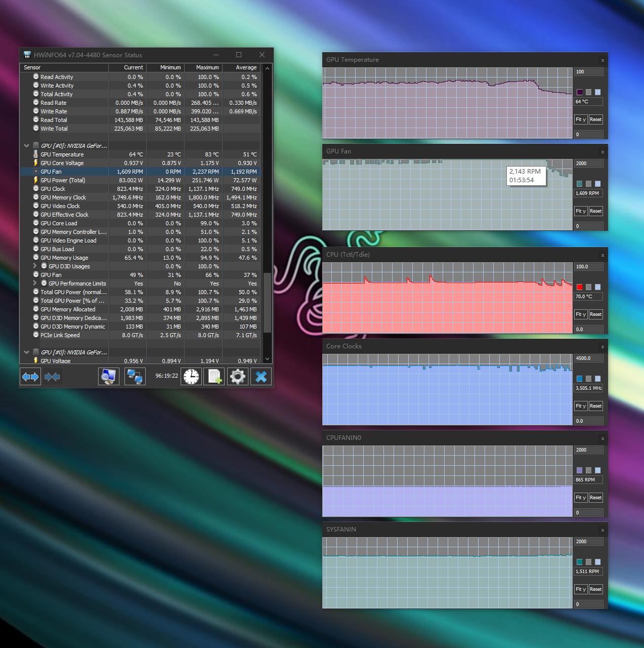The image size is (644, 648).
Task: Click the purple swatch on GPU Temperature
Action: [x=579, y=92]
